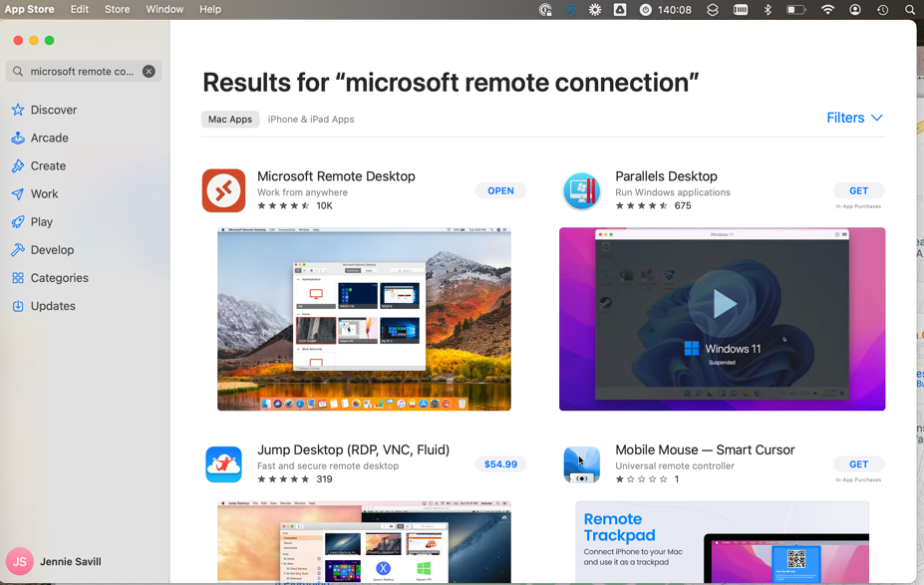Click the Categories grid icon
The image size is (924, 585).
click(18, 278)
